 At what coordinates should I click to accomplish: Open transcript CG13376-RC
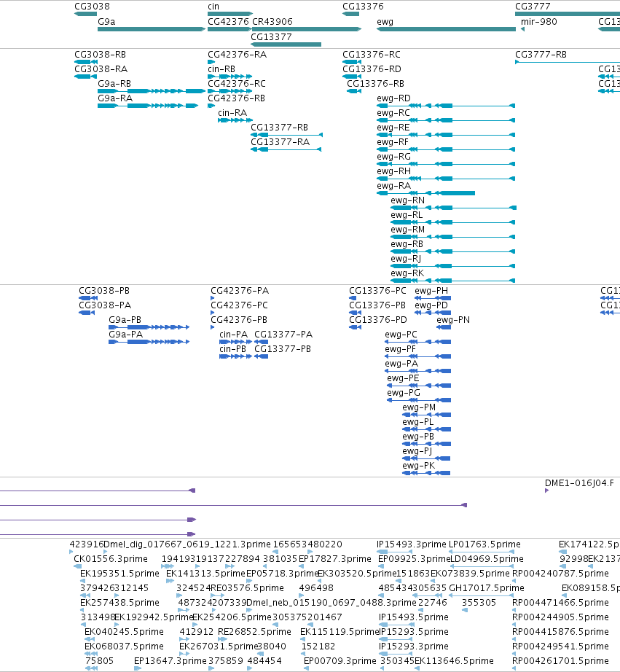point(372,55)
